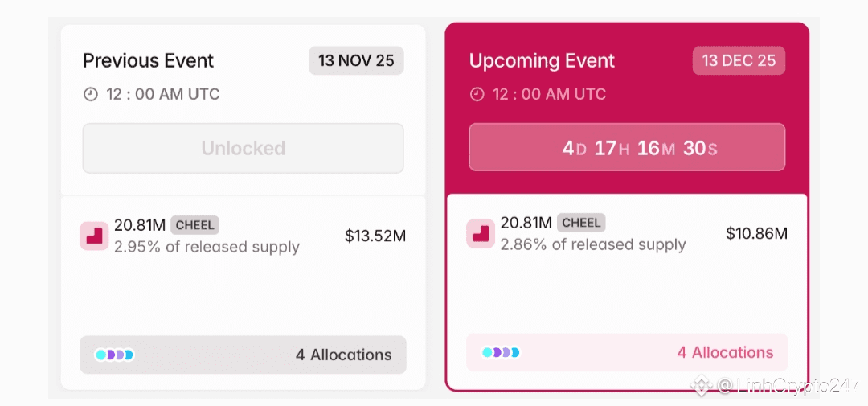Click the 2.86% of released supply text
Viewport: 868px width, 406px height.
tap(593, 244)
